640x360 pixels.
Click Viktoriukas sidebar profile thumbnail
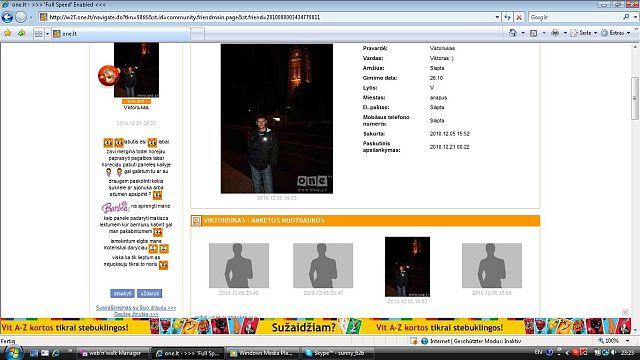point(136,70)
